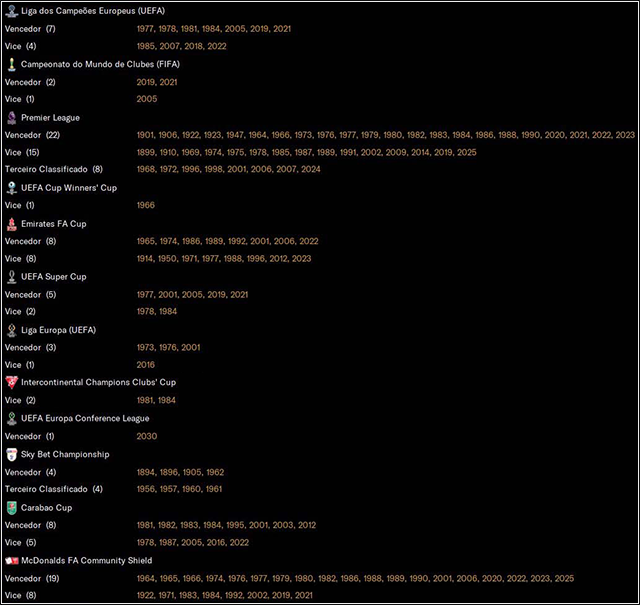Click the UEFA Europa Conference League icon
The width and height of the screenshot is (640, 605).
coord(11,418)
